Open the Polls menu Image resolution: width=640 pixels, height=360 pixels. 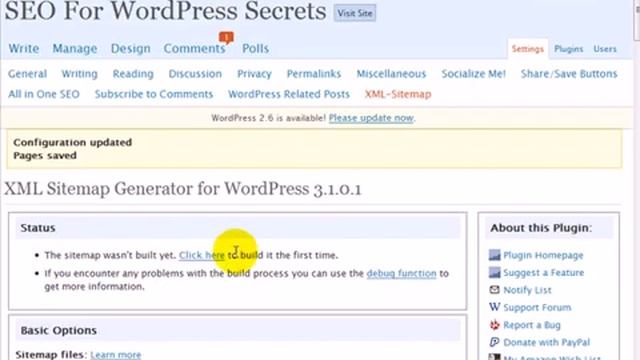tap(256, 48)
